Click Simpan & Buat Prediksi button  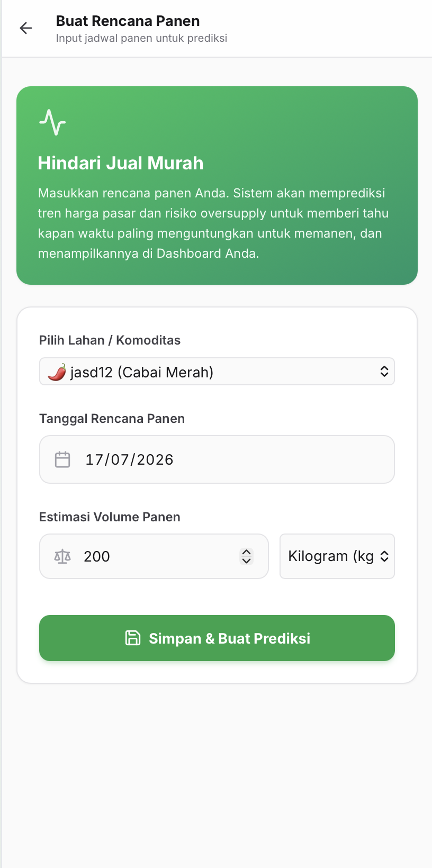coord(217,638)
